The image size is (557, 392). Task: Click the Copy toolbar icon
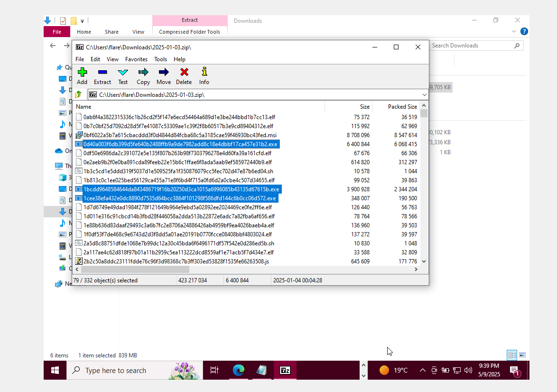(143, 72)
